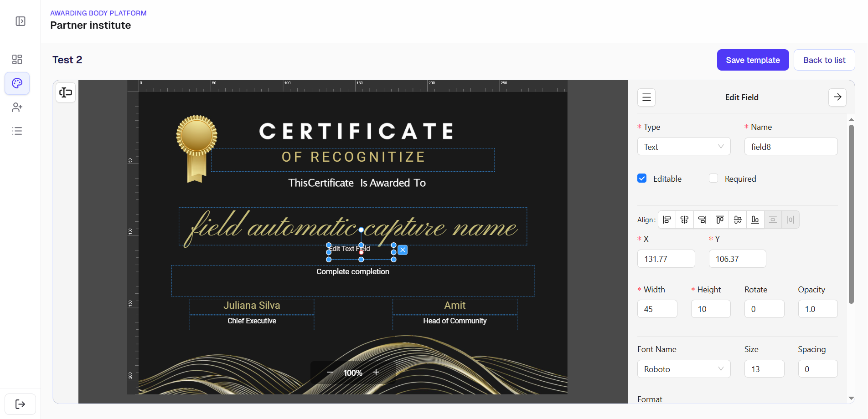Delete the selected text field on canvas

click(x=403, y=250)
